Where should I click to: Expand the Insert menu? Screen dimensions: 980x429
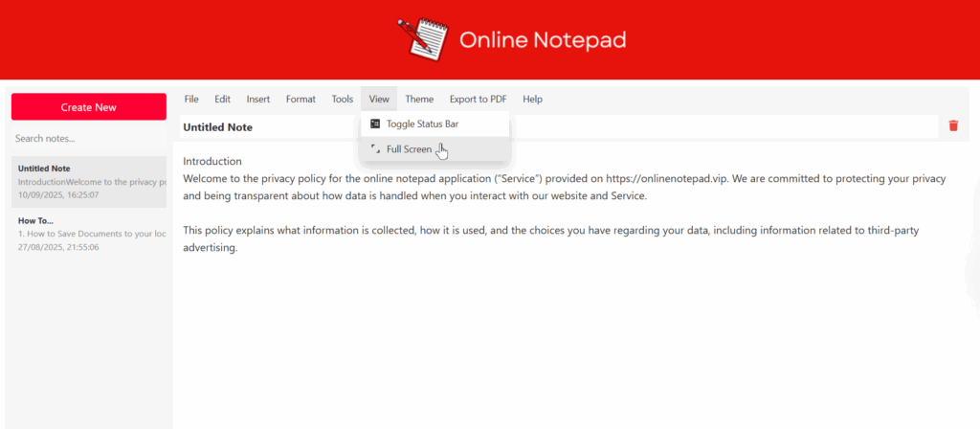257,99
